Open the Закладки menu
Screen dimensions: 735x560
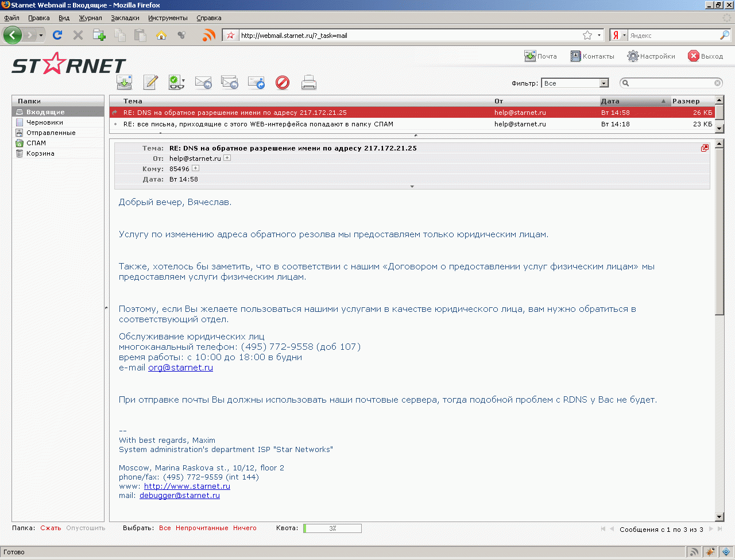coord(125,18)
